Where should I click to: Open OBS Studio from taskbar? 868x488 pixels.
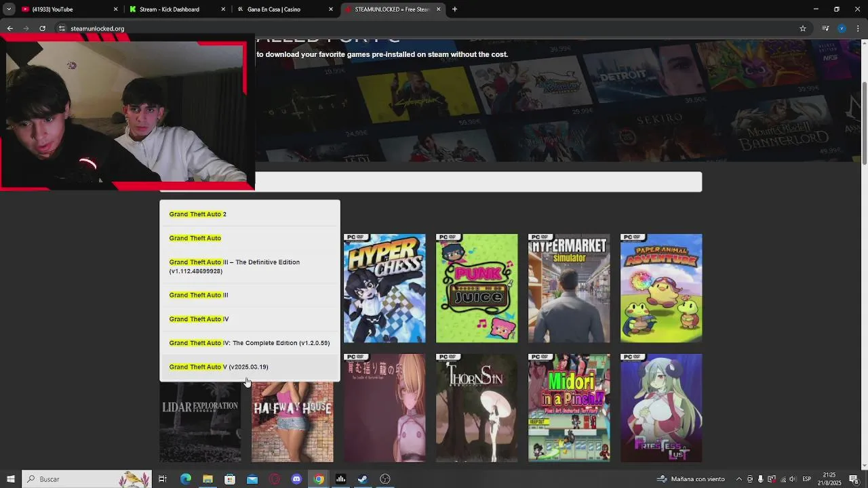click(385, 479)
